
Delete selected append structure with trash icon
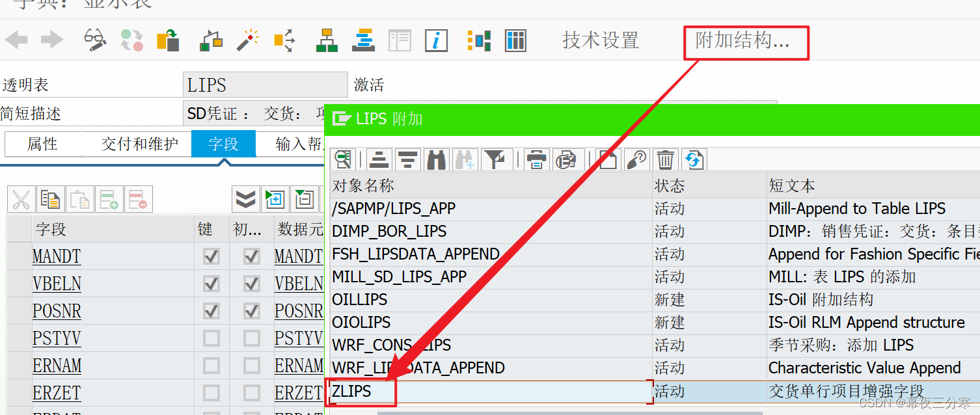[x=664, y=159]
